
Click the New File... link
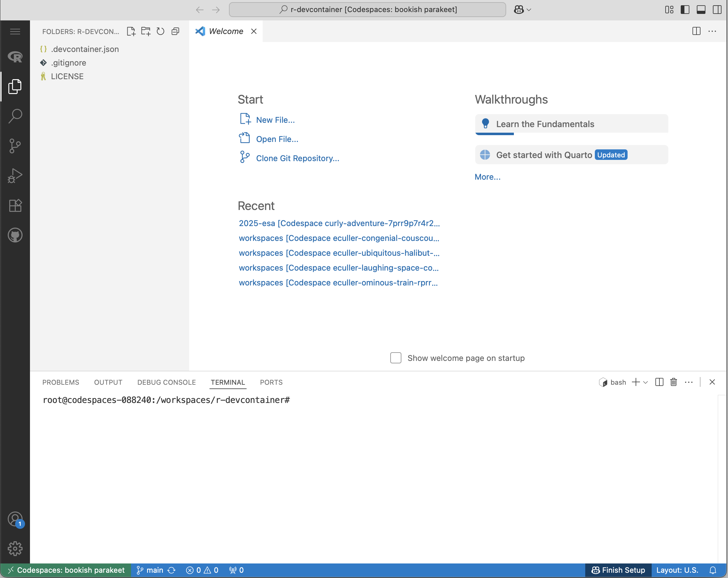coord(275,120)
